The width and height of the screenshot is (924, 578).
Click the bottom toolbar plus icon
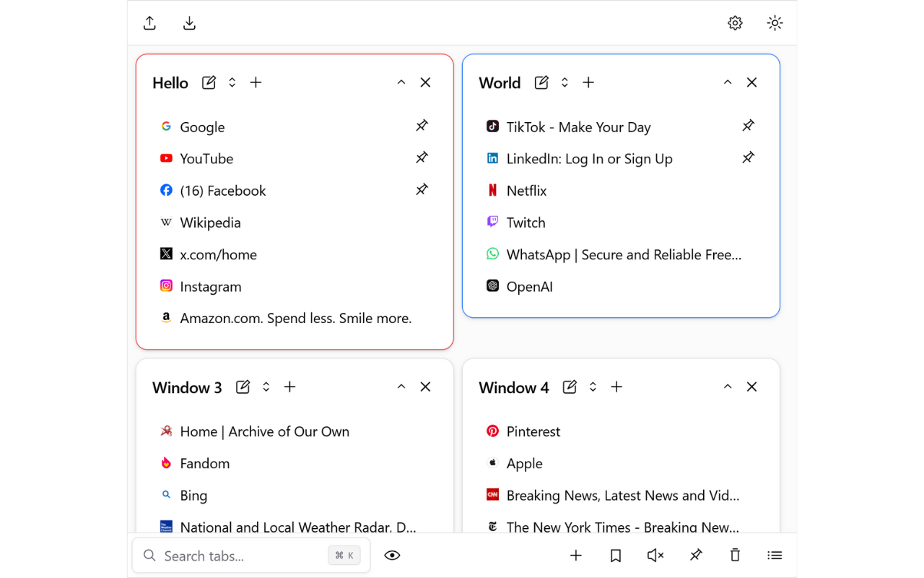576,556
